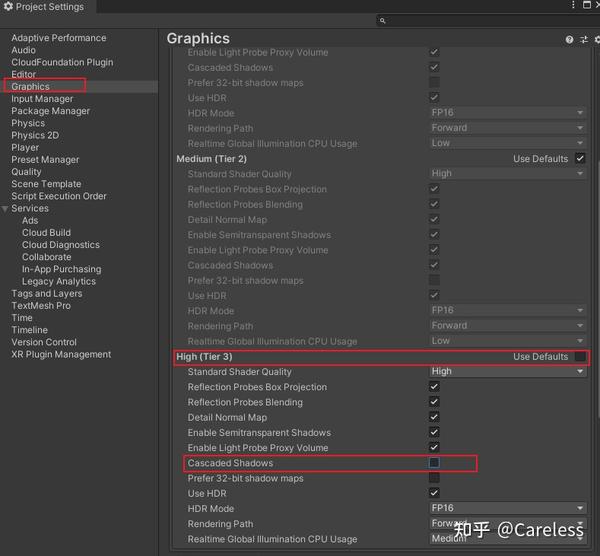Click the search magnifier icon
The width and height of the screenshot is (600, 556).
384,21
